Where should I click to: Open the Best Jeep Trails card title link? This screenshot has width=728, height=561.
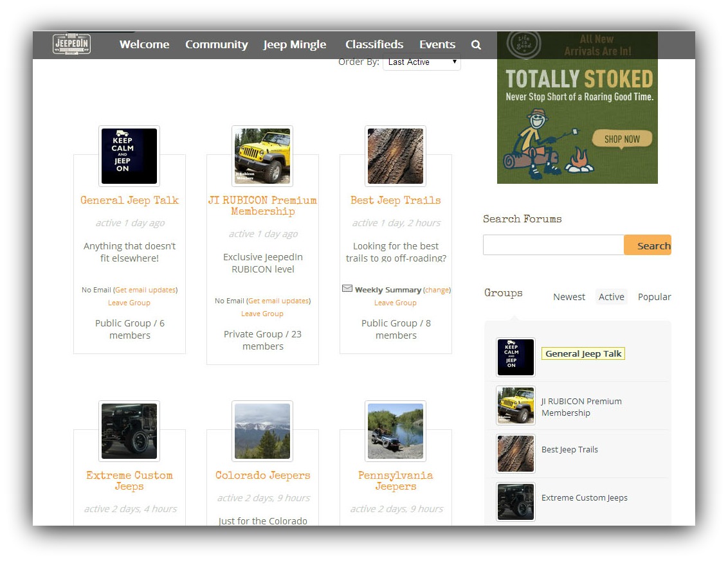click(x=396, y=200)
